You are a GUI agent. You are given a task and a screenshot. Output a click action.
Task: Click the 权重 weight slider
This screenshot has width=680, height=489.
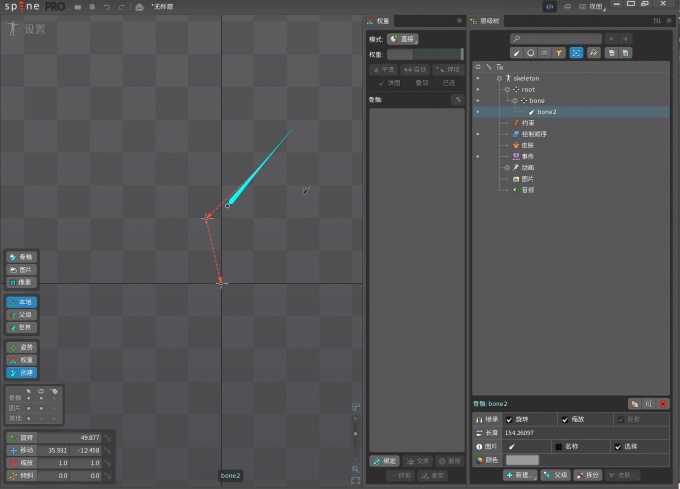point(425,54)
